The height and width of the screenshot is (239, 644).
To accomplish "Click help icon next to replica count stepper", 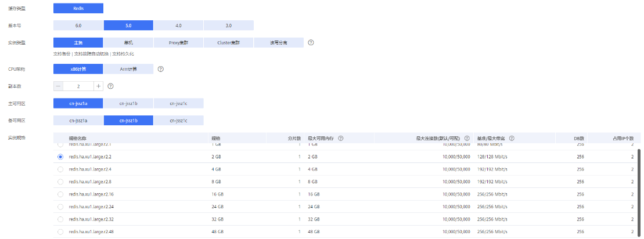I will (x=110, y=86).
